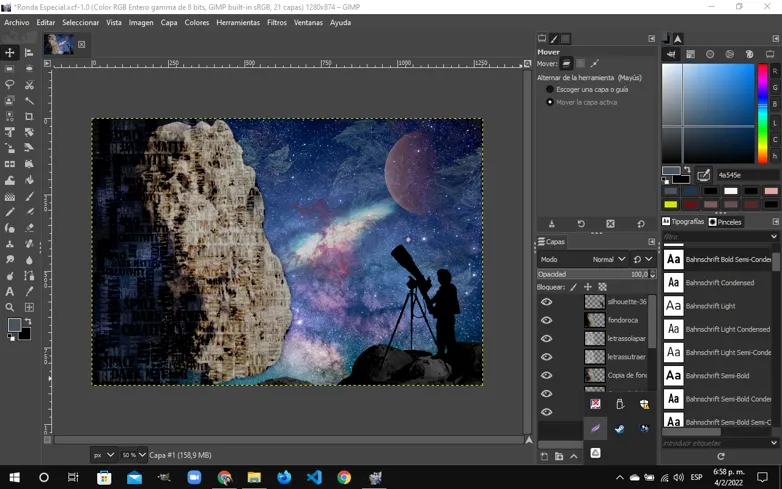Toggle visibility of letrassolapar layer

(x=547, y=338)
